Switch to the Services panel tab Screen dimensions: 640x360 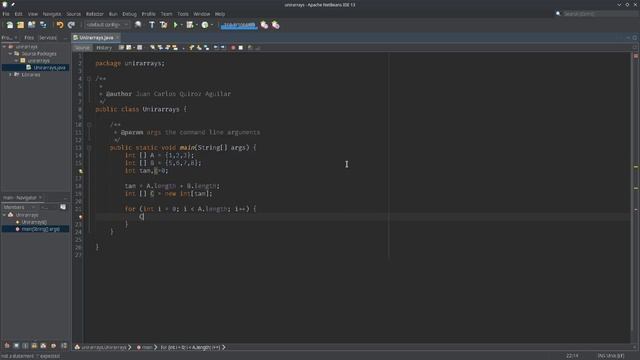[48, 38]
